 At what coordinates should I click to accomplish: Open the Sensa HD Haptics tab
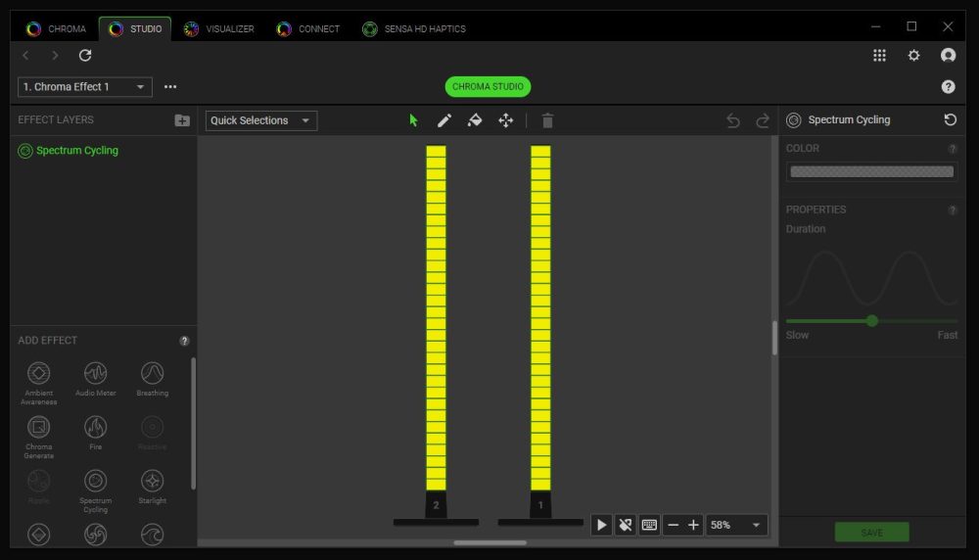point(414,29)
